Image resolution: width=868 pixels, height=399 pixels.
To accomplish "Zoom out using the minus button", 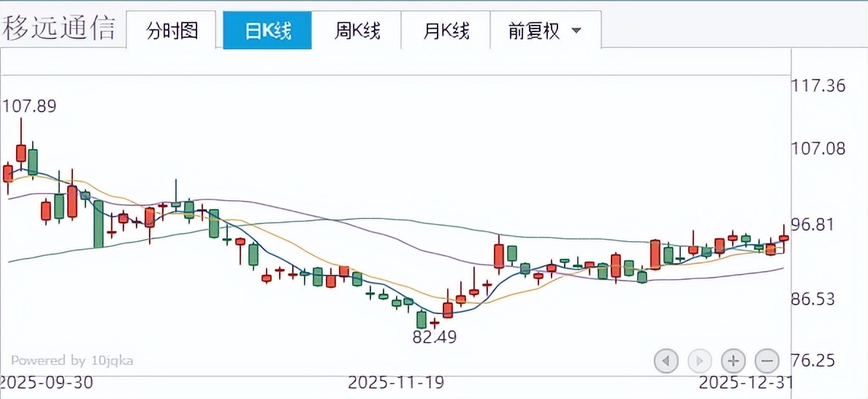I will (767, 360).
